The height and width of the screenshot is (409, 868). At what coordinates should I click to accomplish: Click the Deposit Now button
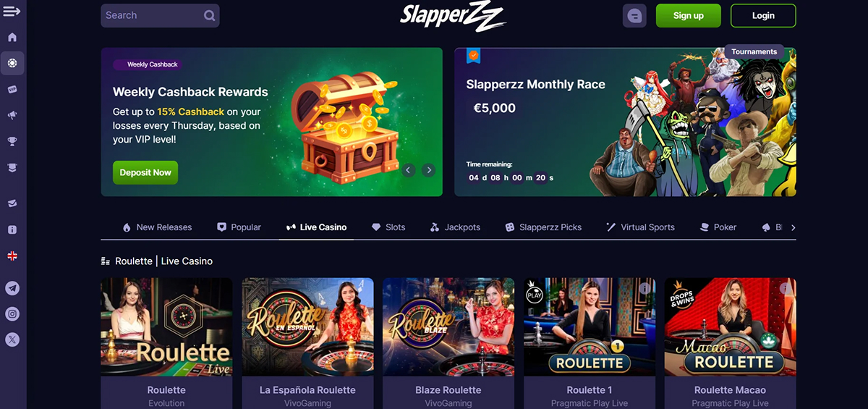click(145, 172)
